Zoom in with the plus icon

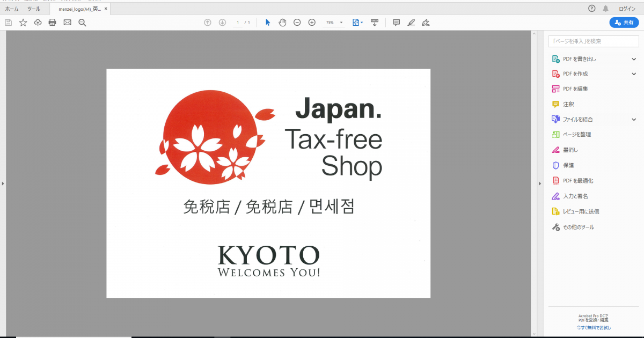click(312, 23)
